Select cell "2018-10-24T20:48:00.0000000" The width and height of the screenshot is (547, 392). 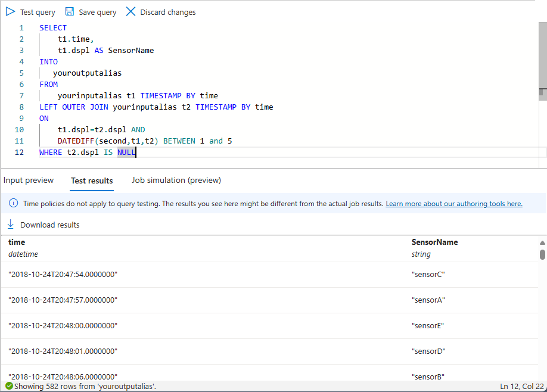63,326
